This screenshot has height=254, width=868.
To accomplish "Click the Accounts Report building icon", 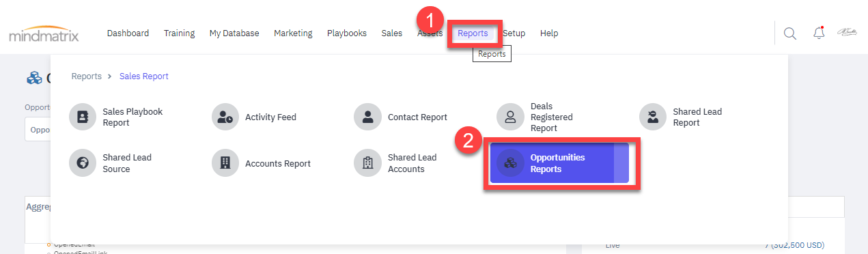I will [x=225, y=163].
